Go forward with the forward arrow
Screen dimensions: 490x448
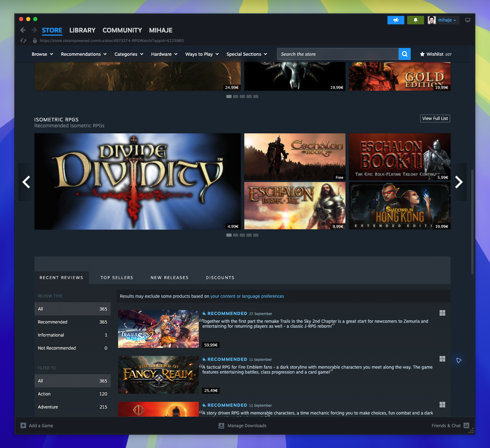click(34, 30)
